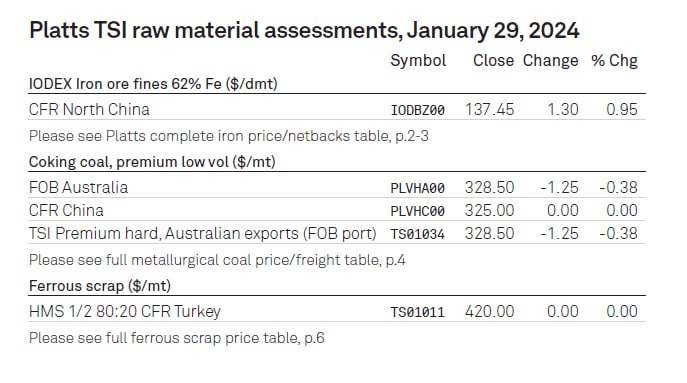Select the Symbol column header
Viewport: 687px width, 383px height.
418,61
